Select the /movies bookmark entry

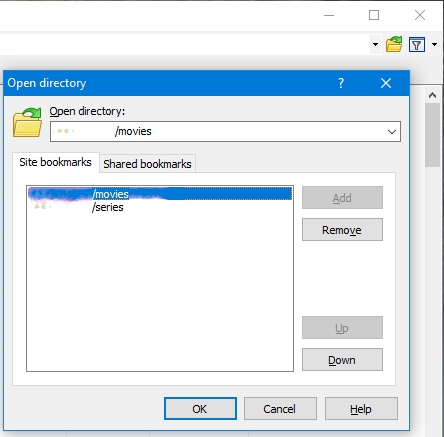point(160,194)
